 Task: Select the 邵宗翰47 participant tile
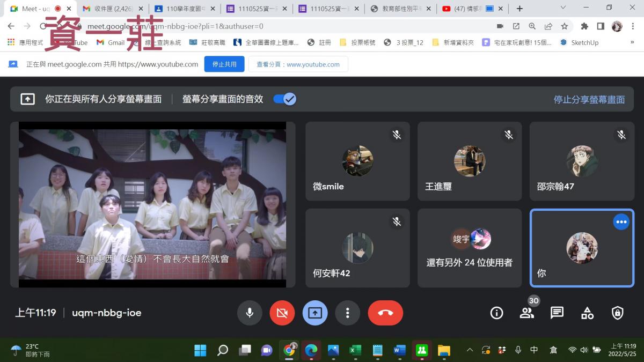point(582,161)
